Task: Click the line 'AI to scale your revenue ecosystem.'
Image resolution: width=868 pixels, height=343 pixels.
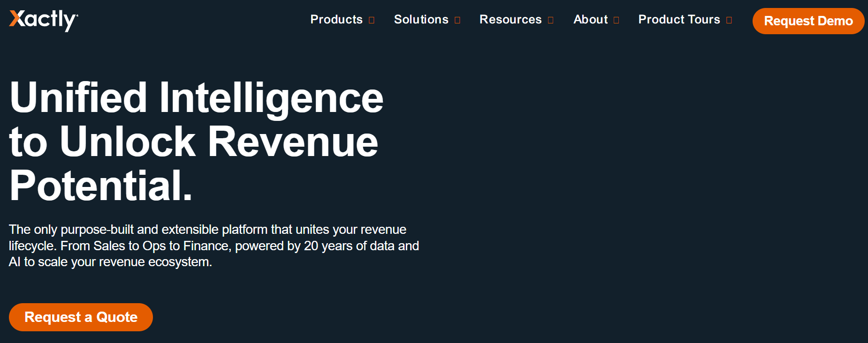Action: 110,262
